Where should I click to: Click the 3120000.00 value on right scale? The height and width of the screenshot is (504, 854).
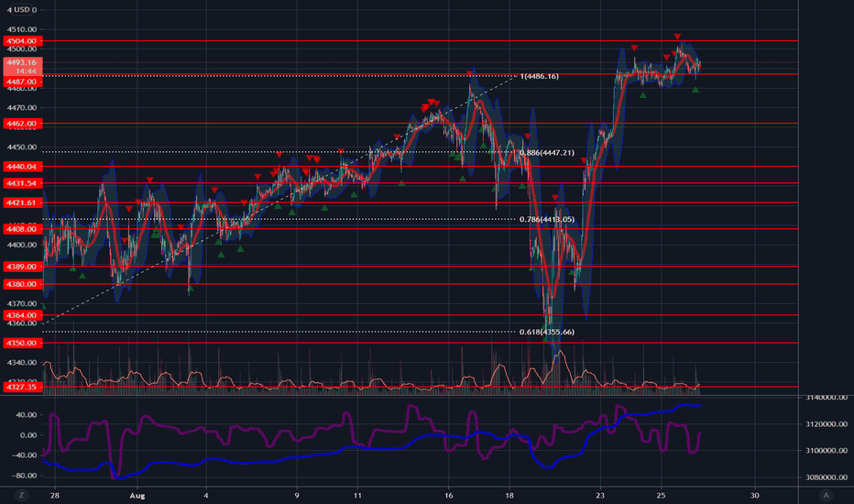pyautogui.click(x=827, y=424)
